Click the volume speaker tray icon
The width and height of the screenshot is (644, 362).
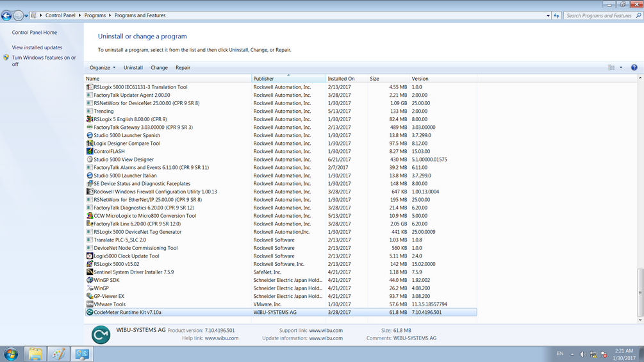(582, 354)
